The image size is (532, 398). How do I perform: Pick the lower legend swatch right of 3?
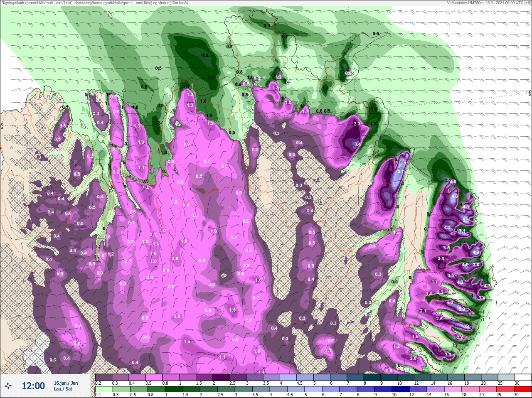pos(244,389)
